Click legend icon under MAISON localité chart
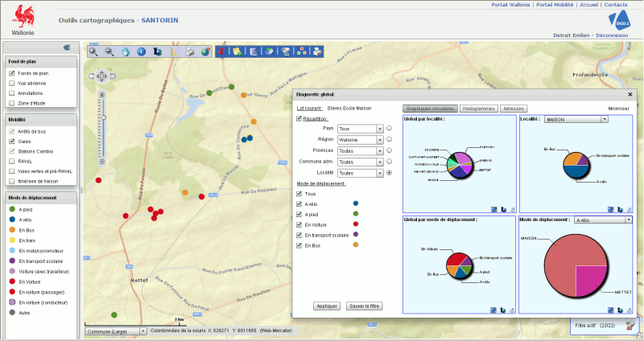Screen dimensions: 644x341 click(x=620, y=210)
